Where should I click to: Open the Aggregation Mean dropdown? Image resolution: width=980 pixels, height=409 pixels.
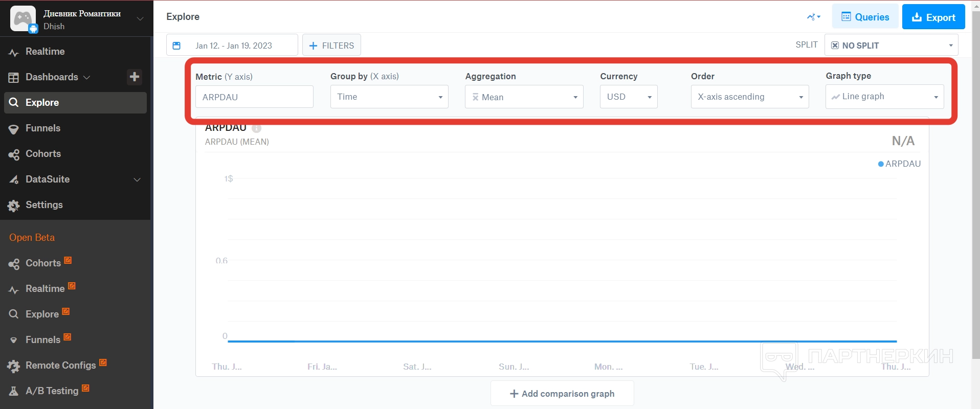pos(524,97)
